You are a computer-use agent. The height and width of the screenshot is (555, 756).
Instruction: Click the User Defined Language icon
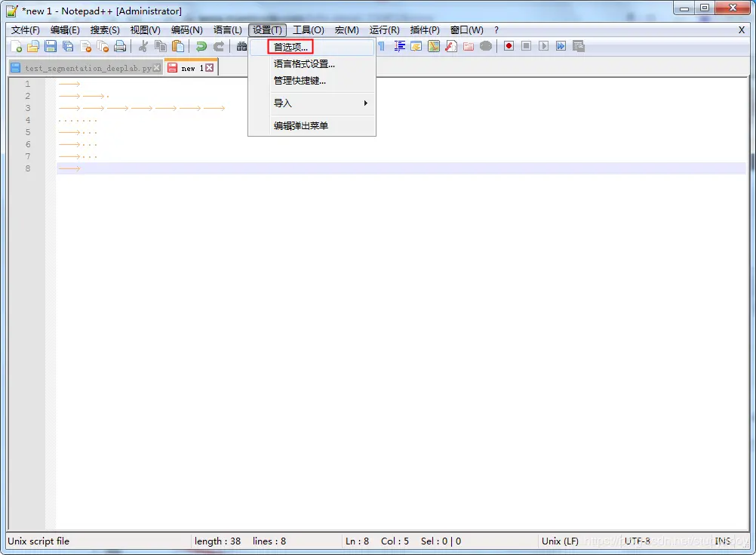tap(416, 46)
